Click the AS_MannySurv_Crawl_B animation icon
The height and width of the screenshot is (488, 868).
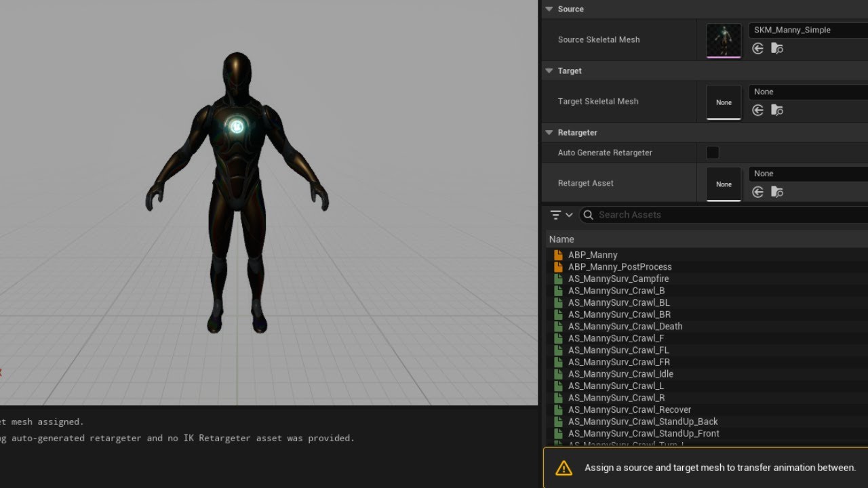(558, 291)
